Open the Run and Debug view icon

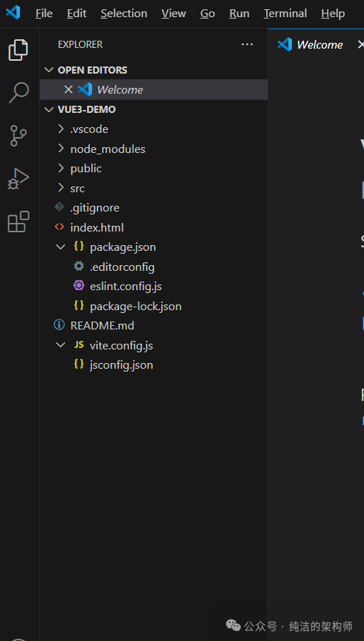point(19,179)
